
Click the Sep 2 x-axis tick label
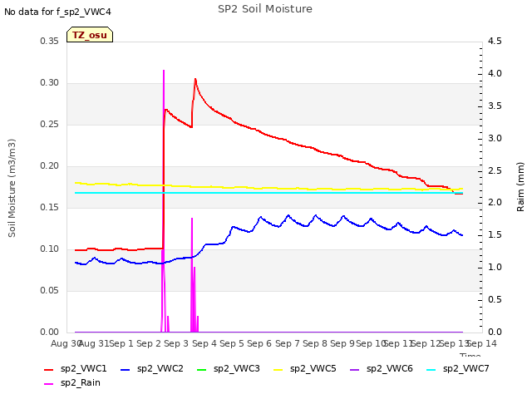(149, 343)
